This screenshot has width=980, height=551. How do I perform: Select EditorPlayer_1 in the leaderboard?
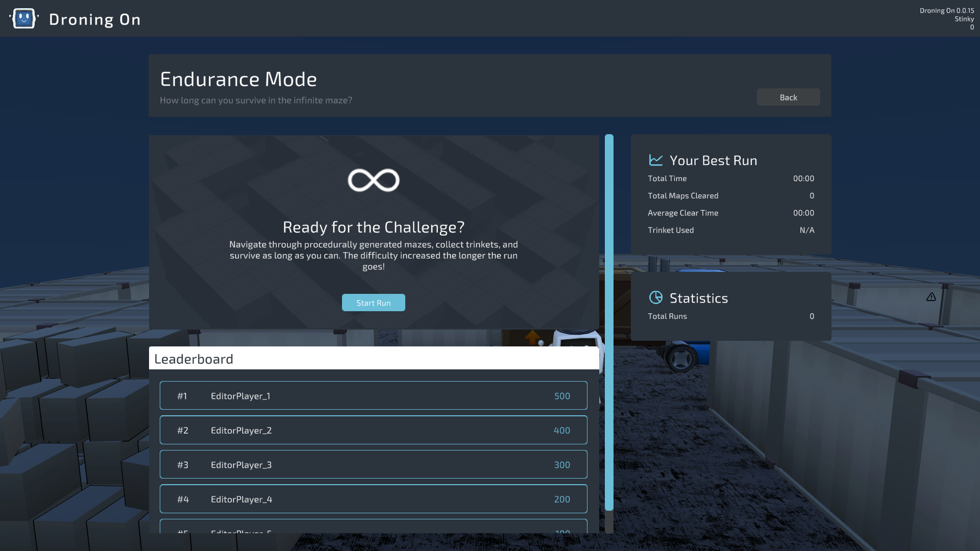pos(374,395)
